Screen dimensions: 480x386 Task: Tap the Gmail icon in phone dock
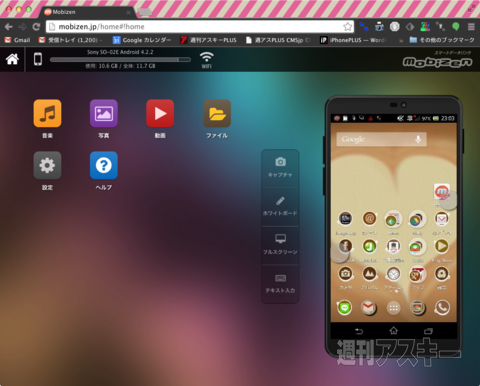[369, 307]
